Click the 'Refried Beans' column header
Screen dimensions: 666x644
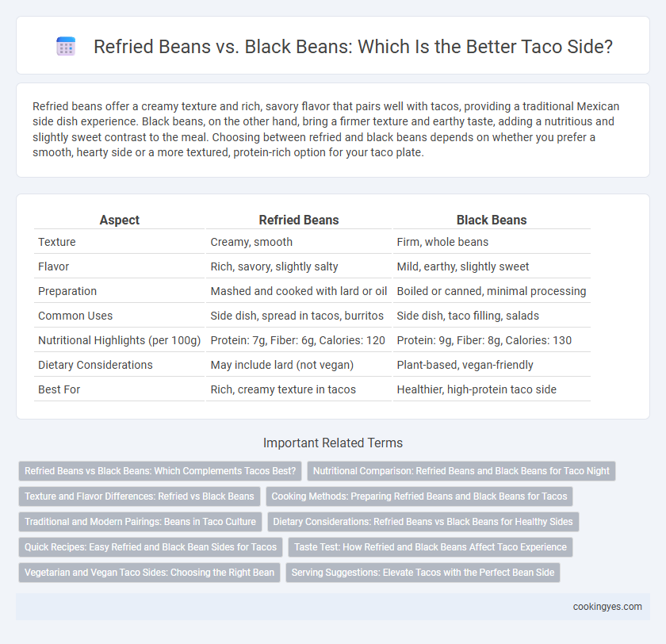[x=299, y=220]
